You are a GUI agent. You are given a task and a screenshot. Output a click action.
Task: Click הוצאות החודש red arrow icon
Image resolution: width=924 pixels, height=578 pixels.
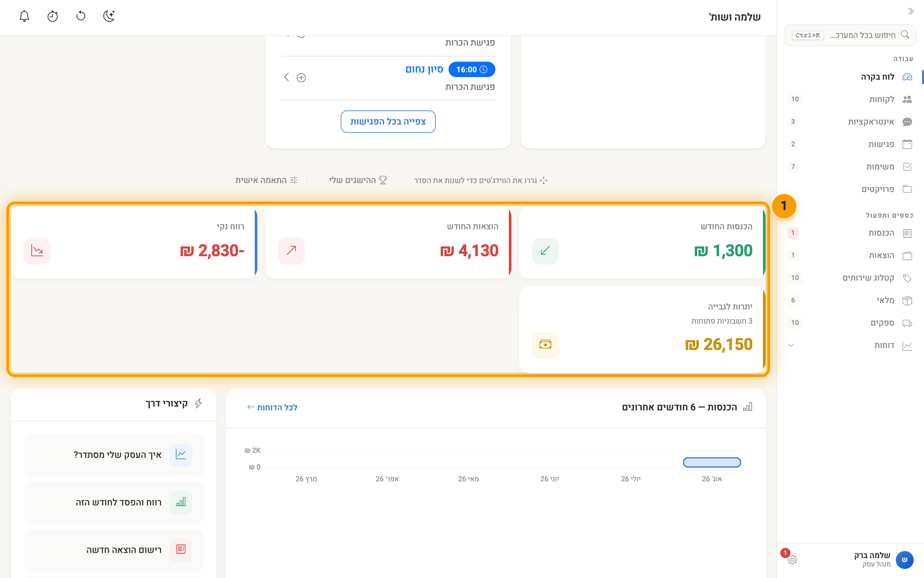tap(291, 251)
